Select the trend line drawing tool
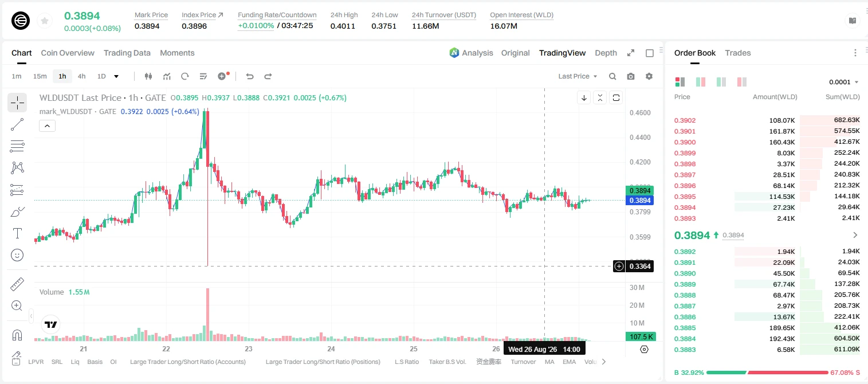 [17, 124]
